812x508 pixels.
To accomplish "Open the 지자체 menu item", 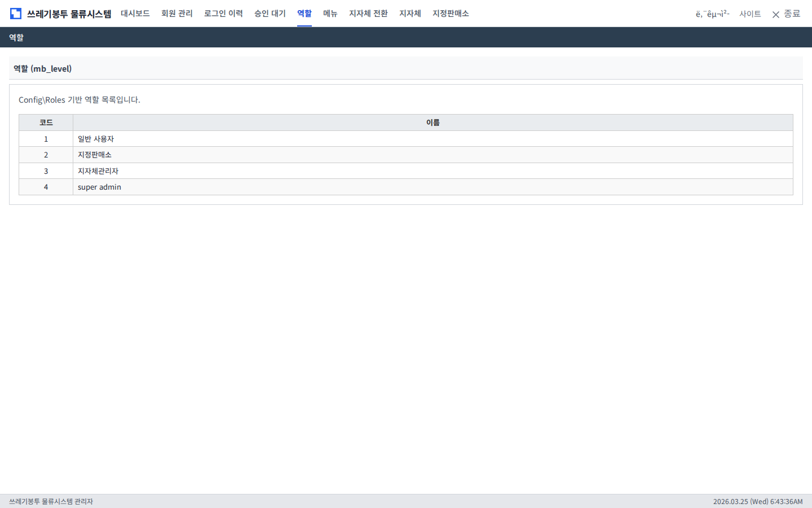I will [410, 14].
